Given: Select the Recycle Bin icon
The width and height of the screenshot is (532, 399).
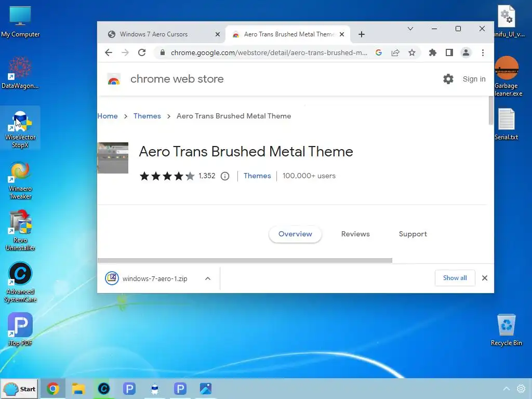Looking at the screenshot, I should 506,330.
